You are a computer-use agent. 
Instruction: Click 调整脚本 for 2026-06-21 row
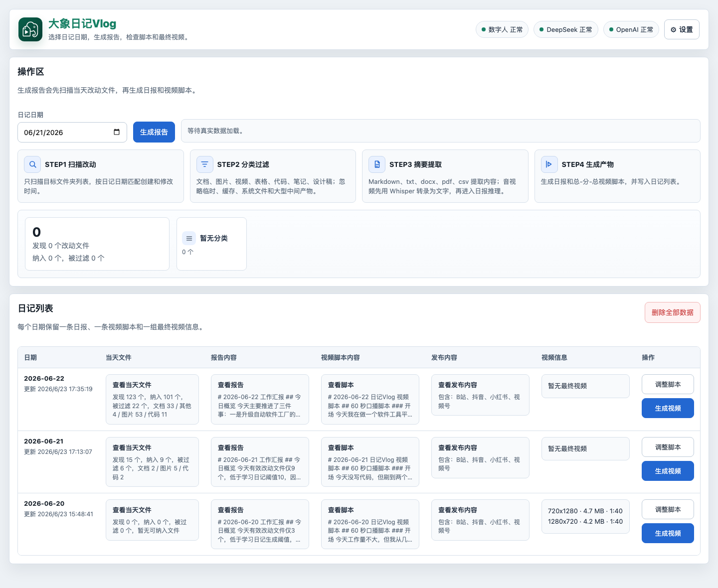coord(668,447)
